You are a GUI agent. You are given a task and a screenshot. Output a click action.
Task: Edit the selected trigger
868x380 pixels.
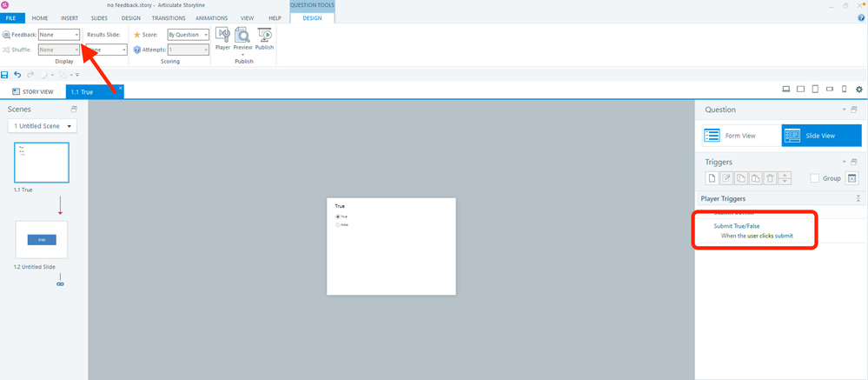tap(726, 178)
